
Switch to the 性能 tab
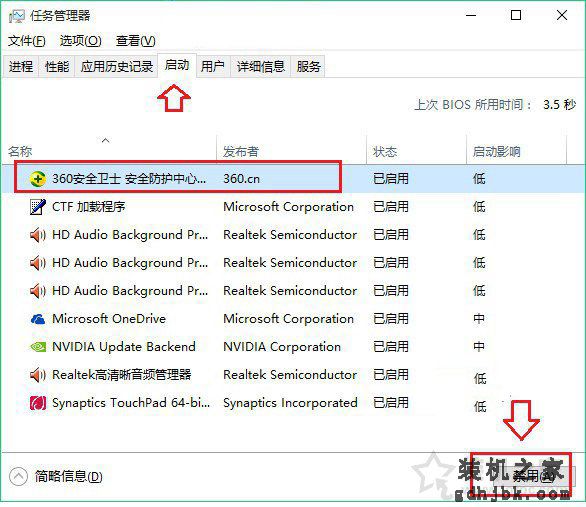click(x=57, y=67)
